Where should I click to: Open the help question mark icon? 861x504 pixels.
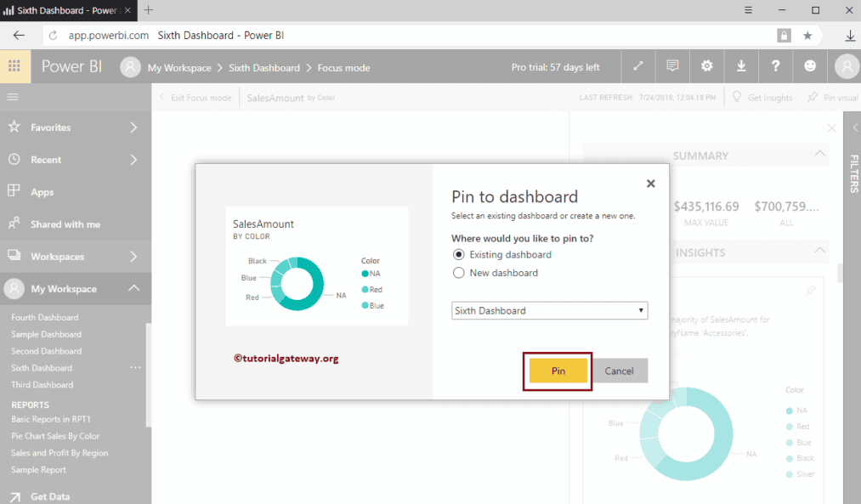tap(775, 65)
